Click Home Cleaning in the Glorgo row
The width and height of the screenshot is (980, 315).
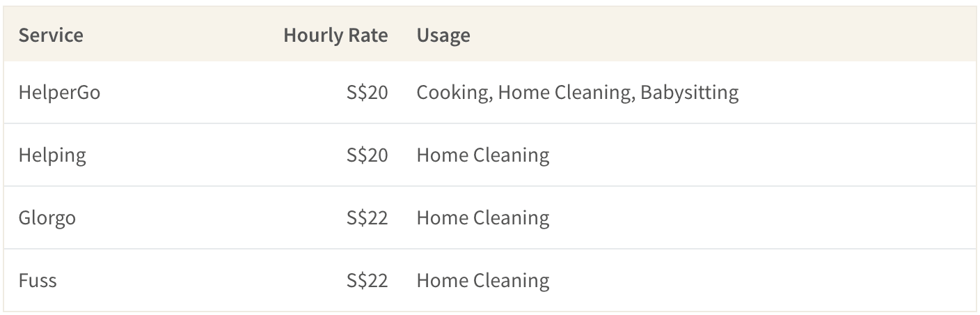pos(483,217)
